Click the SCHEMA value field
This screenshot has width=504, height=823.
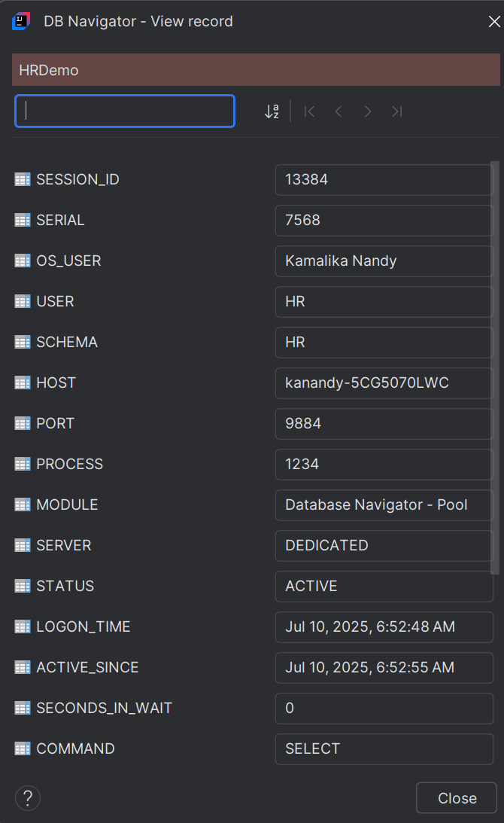pos(384,342)
